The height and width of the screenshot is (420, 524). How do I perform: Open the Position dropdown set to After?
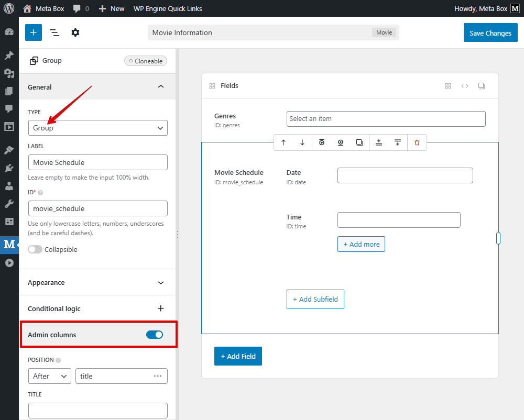(50, 376)
